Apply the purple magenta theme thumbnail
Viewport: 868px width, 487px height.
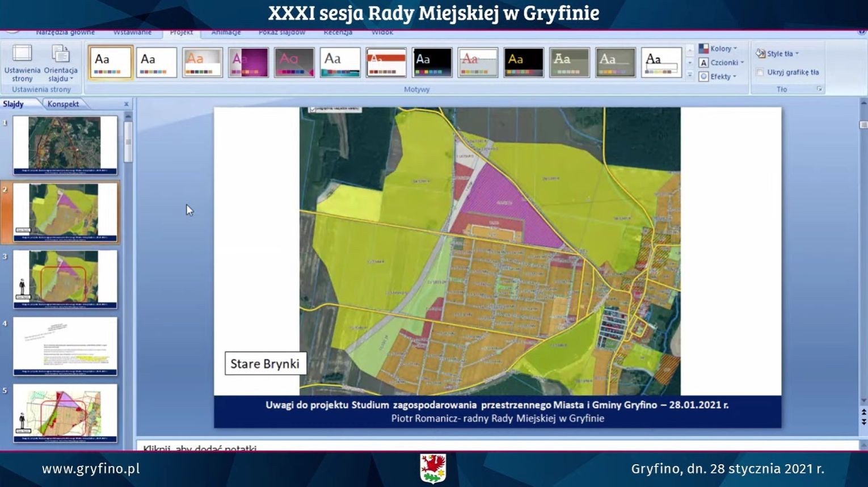(248, 62)
